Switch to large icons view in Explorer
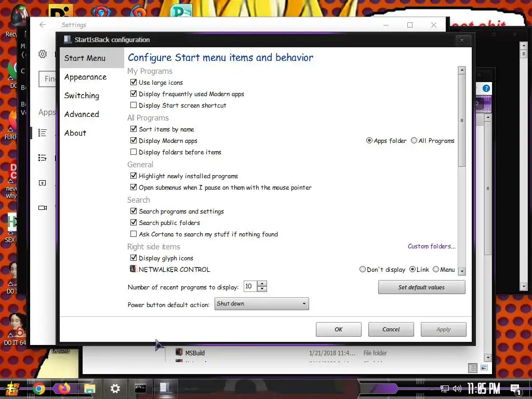This screenshot has width=532, height=399. (484, 368)
